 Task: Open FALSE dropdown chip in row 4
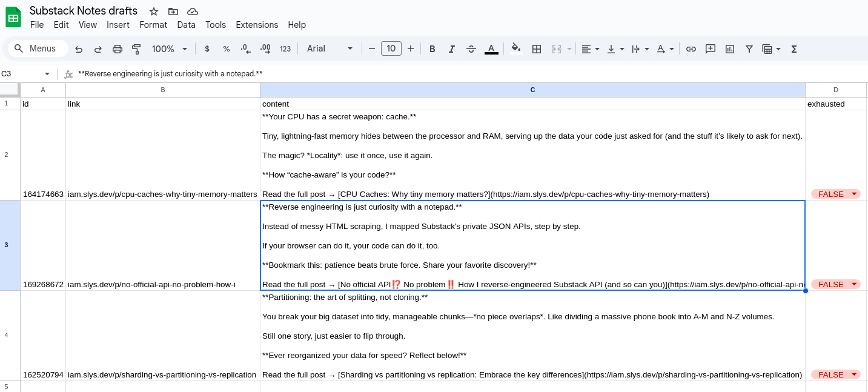pos(836,374)
